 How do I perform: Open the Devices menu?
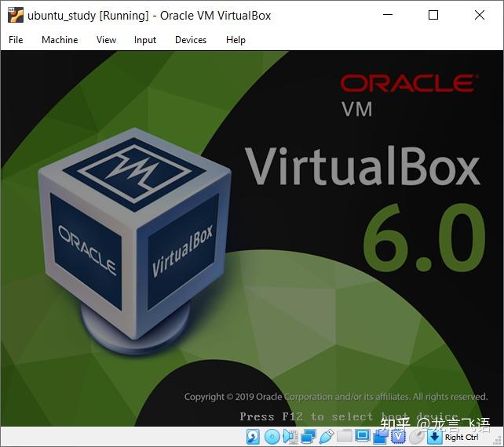[191, 40]
